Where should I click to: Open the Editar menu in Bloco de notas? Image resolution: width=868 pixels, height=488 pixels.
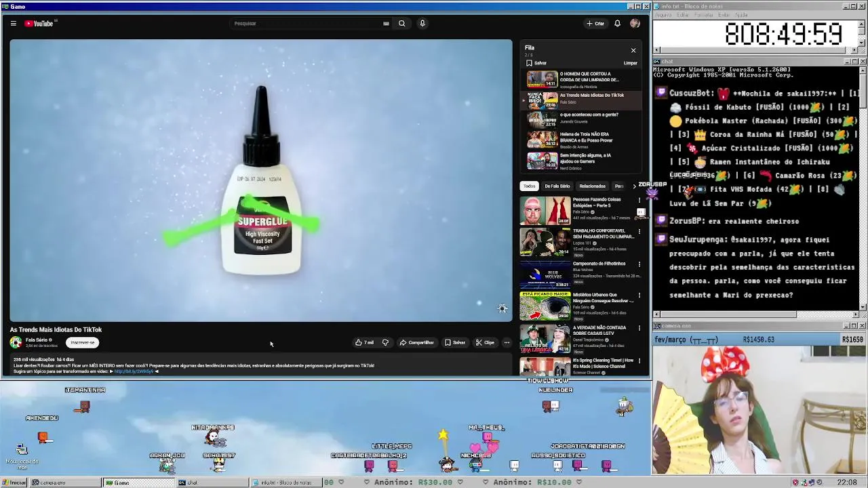pos(684,14)
